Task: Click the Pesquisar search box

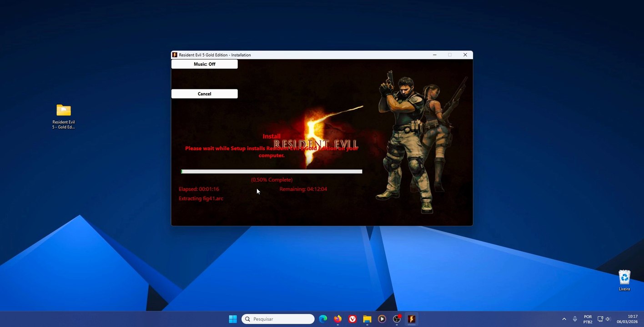Action: click(x=278, y=319)
